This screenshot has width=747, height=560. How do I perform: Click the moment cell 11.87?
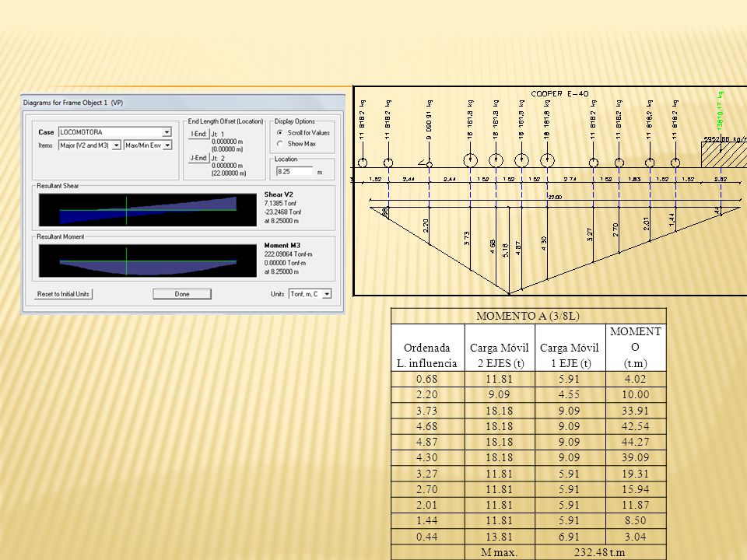(636, 506)
